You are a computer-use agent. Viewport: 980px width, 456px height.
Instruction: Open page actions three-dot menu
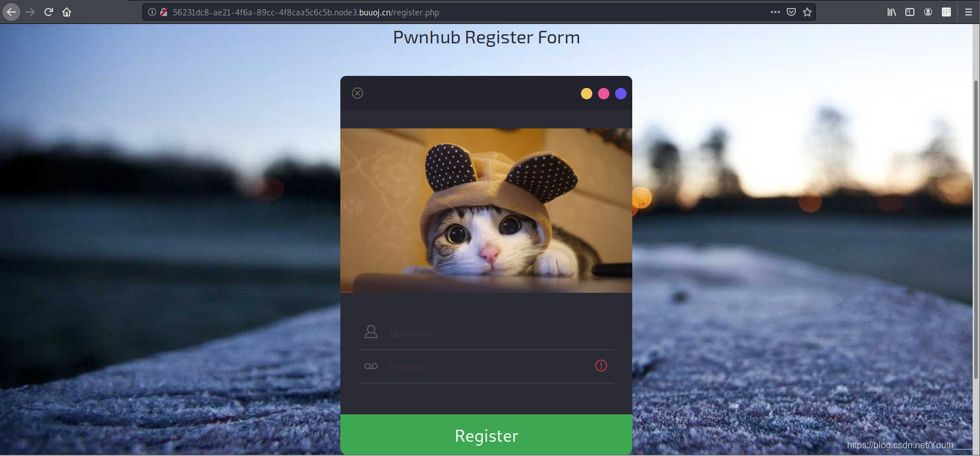775,12
